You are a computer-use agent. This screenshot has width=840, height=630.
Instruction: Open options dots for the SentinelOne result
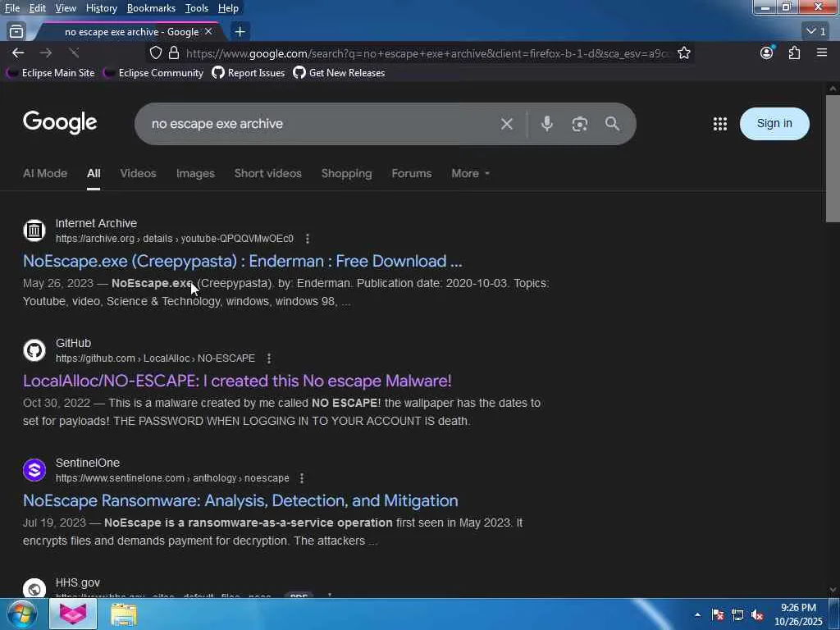click(302, 478)
